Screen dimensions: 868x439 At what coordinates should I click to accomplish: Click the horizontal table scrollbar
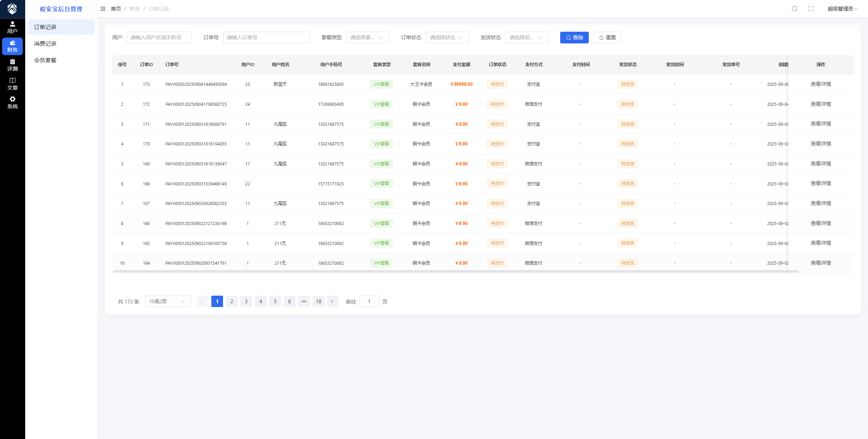[455, 272]
